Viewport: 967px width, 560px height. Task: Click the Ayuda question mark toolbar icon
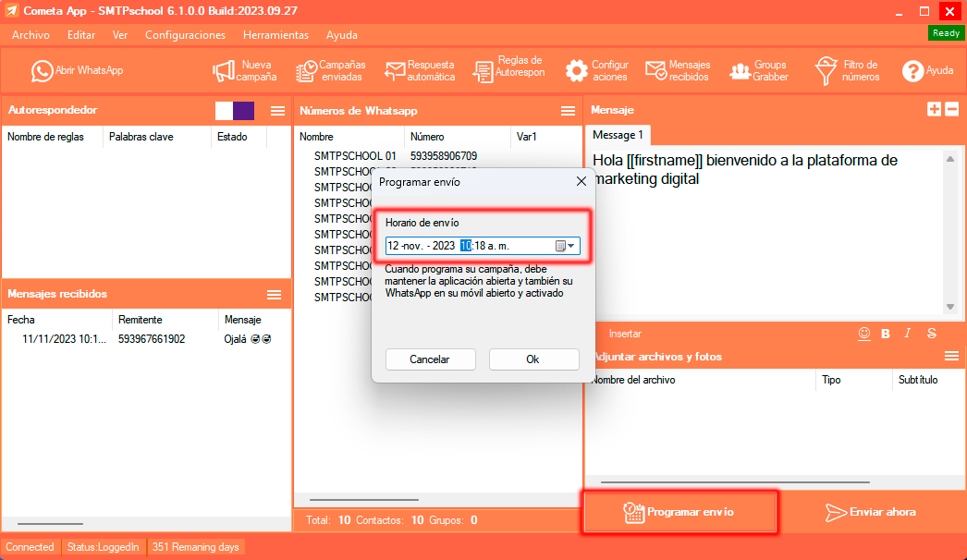pos(912,71)
